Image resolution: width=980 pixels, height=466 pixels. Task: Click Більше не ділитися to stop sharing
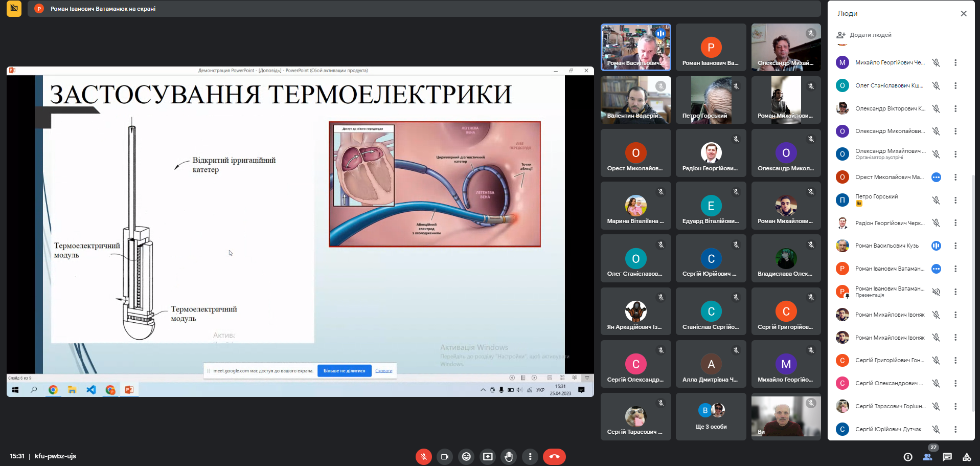pos(345,371)
